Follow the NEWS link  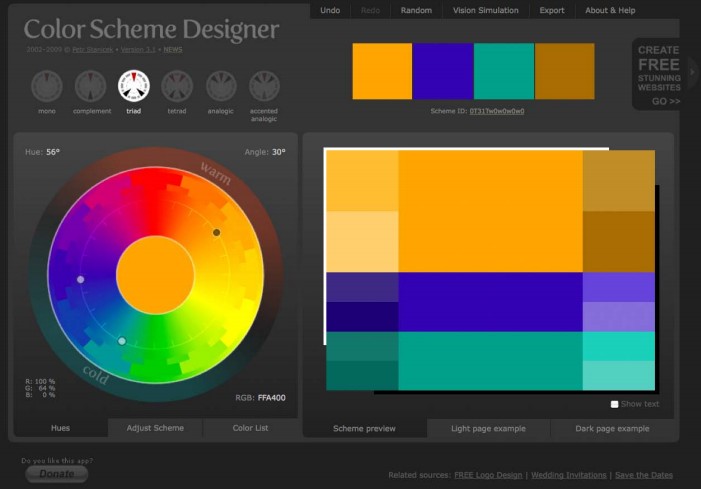(x=173, y=50)
